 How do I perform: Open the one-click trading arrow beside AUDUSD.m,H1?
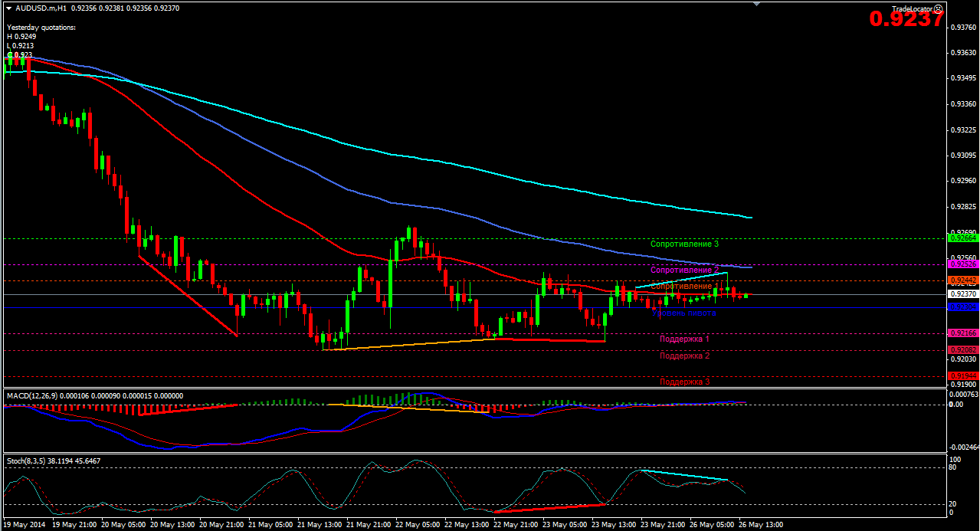(8, 7)
